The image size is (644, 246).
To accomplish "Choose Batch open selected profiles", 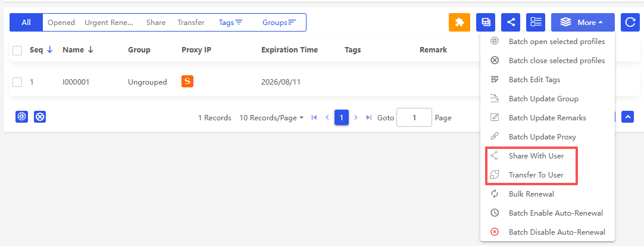I will (x=548, y=42).
